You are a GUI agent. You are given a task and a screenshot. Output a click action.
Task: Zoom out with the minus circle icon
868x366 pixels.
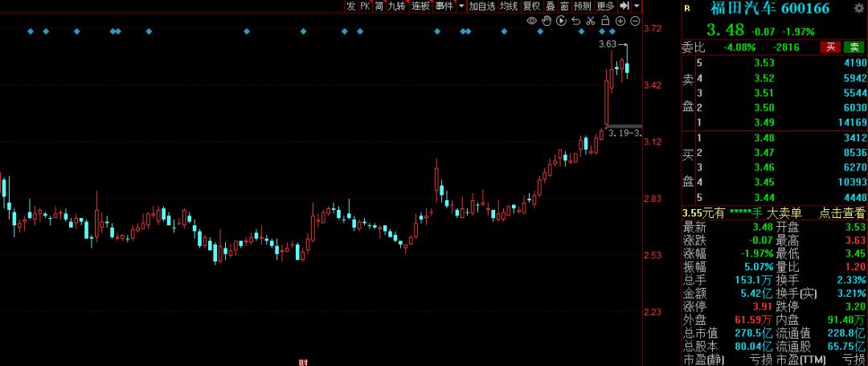(x=635, y=21)
